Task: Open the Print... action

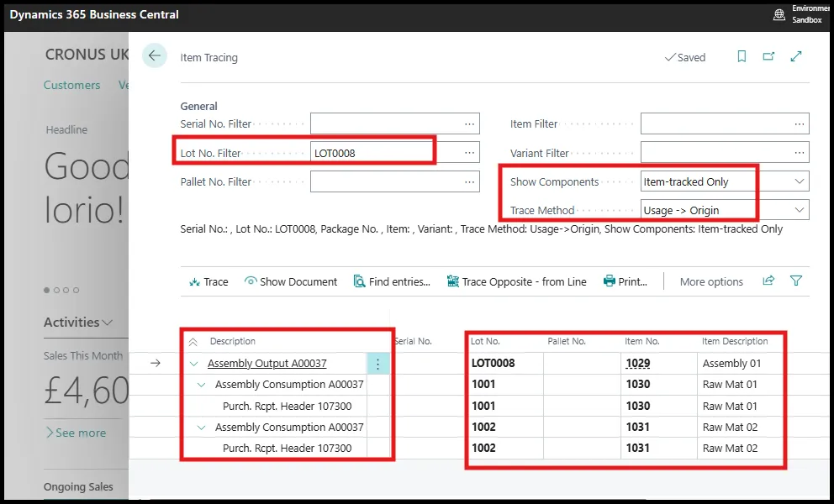Action: point(625,281)
